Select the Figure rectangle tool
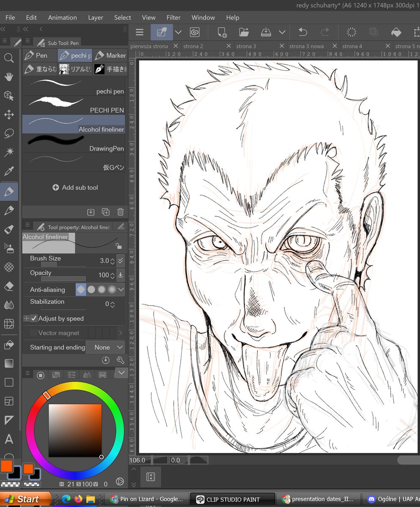The image size is (420, 507). pos(9,382)
